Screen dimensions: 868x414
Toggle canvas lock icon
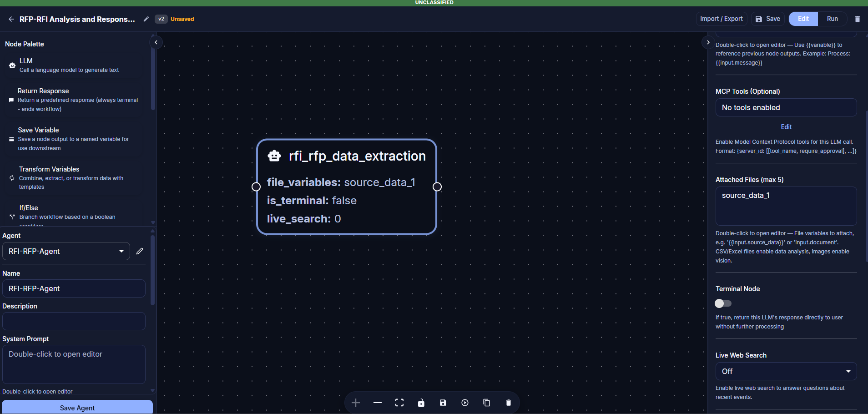click(x=421, y=403)
